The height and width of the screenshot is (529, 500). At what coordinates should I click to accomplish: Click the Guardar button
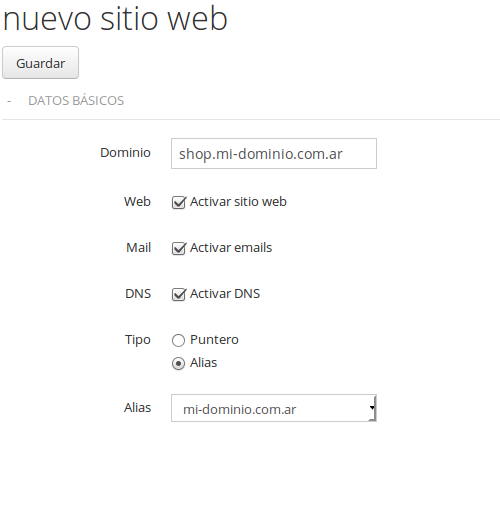(x=40, y=63)
